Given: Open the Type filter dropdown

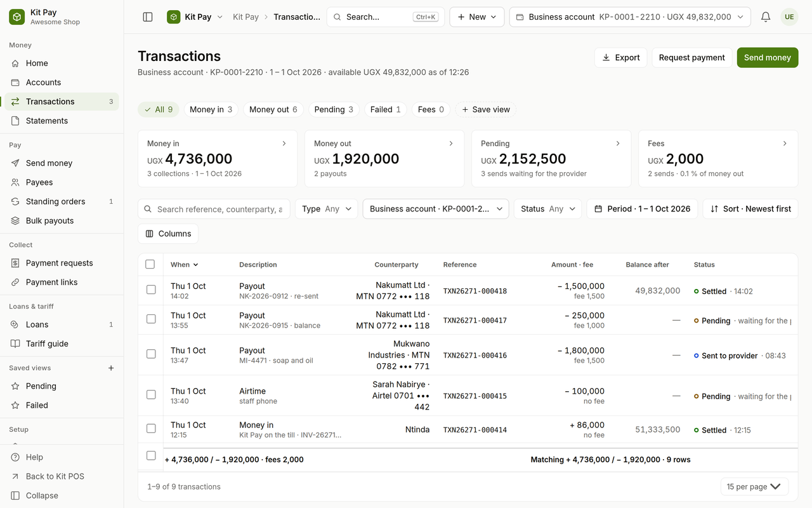Looking at the screenshot, I should [326, 209].
